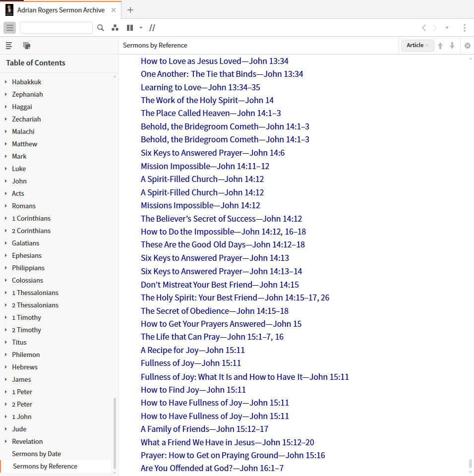Viewport: 474px width, 476px height.
Task: Open the panel kebab menu
Action: [465, 28]
